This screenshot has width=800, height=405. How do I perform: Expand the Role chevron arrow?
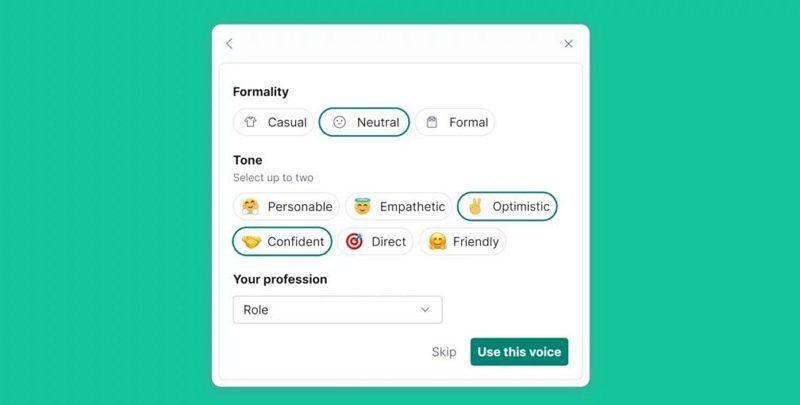(425, 310)
